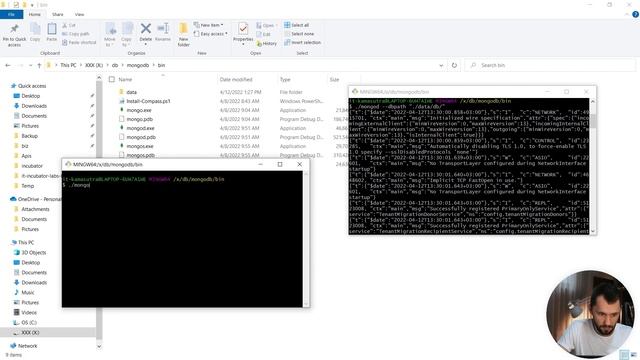Select mongos.exe in file list
This screenshot has width=640, height=360.
(x=140, y=146)
